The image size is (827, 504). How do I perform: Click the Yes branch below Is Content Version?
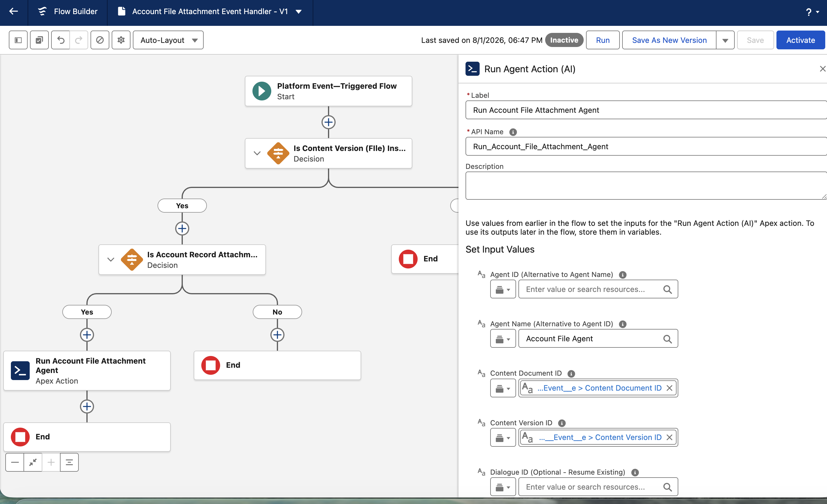(x=182, y=206)
